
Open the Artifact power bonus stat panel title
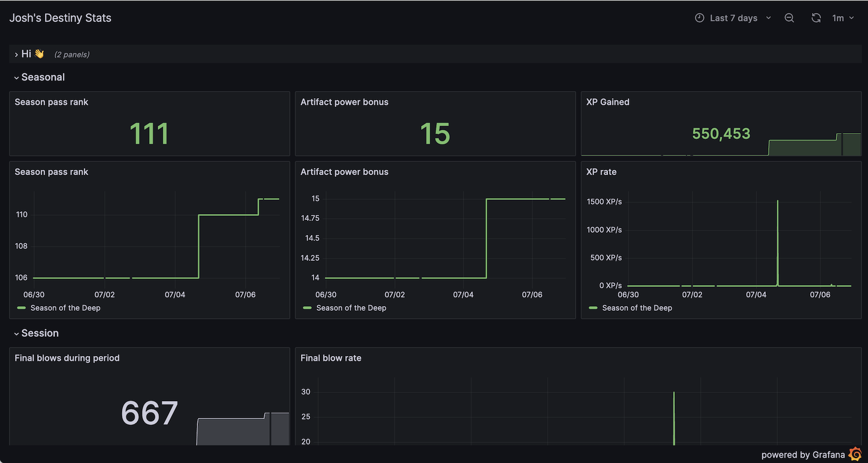pos(344,102)
